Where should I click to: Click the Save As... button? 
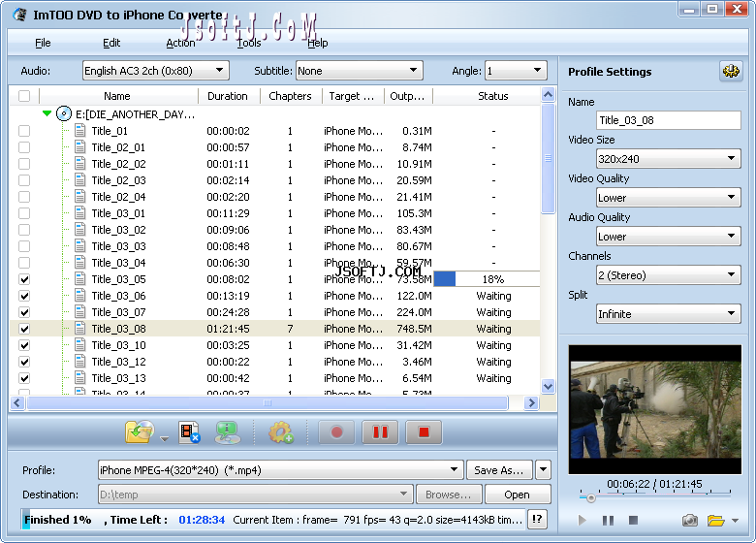pos(499,469)
